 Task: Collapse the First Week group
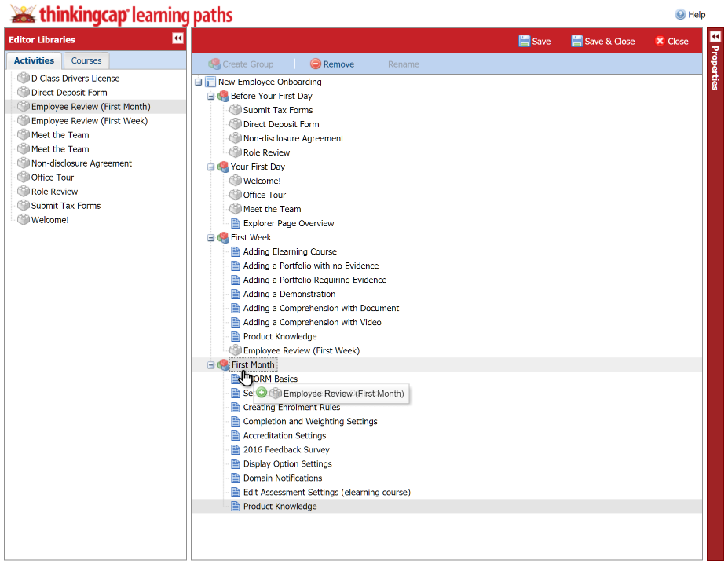(210, 237)
